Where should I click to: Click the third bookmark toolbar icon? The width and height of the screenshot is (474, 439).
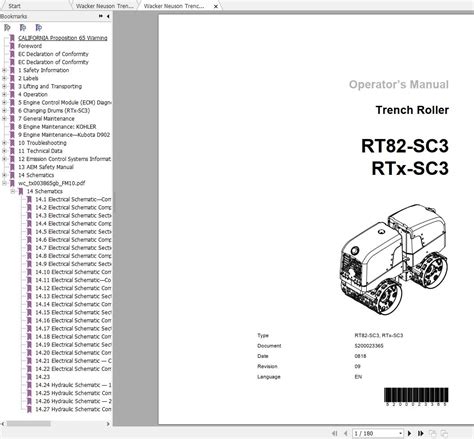tap(39, 28)
